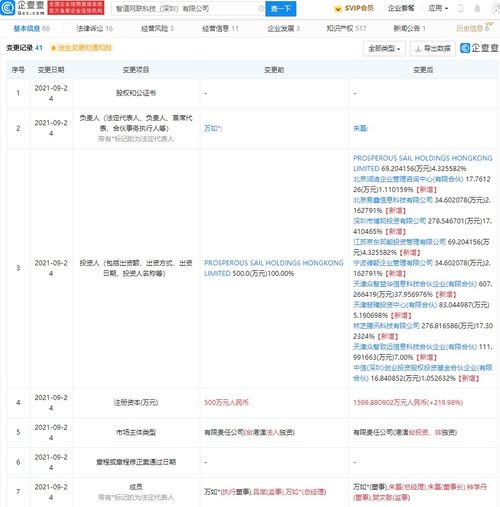This screenshot has width=500, height=507.
Task: Open 天津众智致远信息科技合伙企业 link
Action: click(415, 347)
